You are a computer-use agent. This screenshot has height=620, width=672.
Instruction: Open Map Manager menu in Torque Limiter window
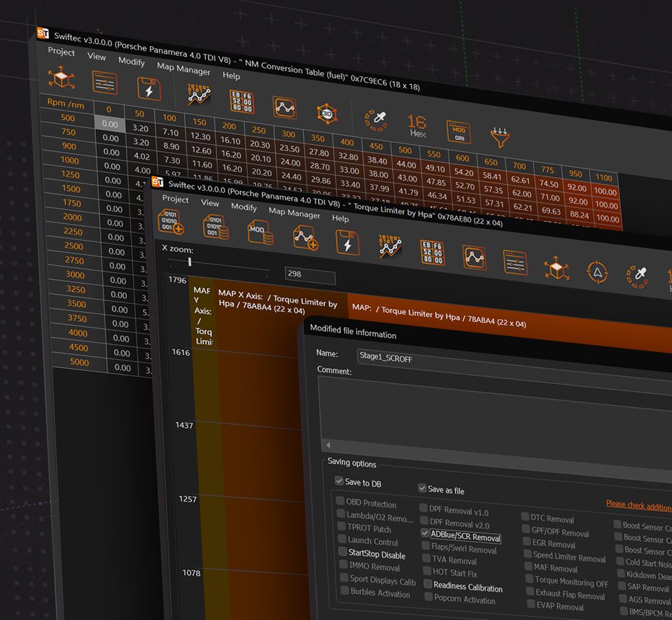(x=294, y=213)
